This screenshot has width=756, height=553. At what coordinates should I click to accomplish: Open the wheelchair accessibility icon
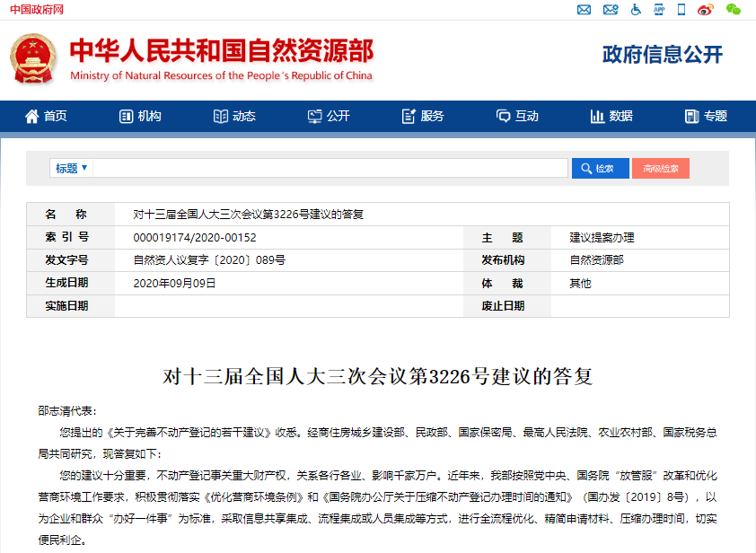pyautogui.click(x=636, y=9)
